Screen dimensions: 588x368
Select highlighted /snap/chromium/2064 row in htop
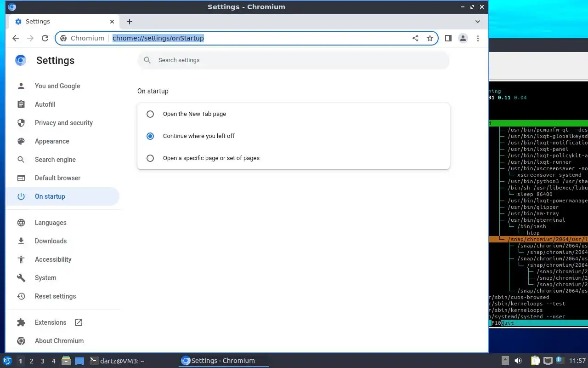point(538,239)
